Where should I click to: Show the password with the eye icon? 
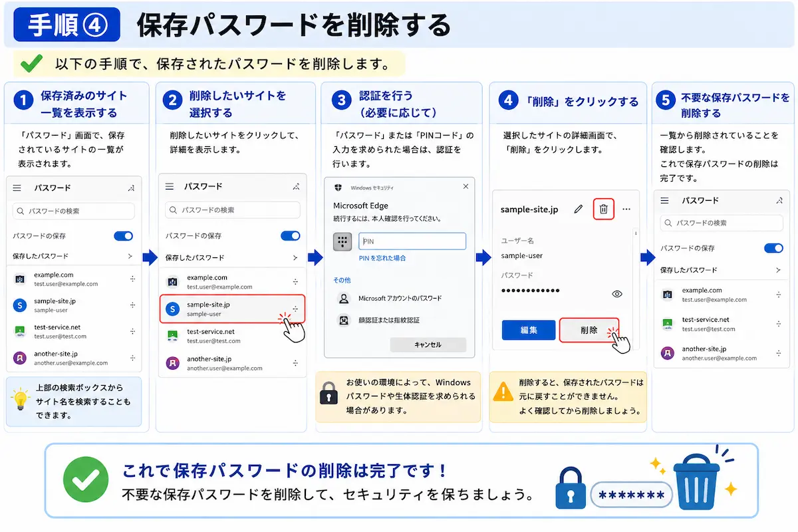[616, 293]
